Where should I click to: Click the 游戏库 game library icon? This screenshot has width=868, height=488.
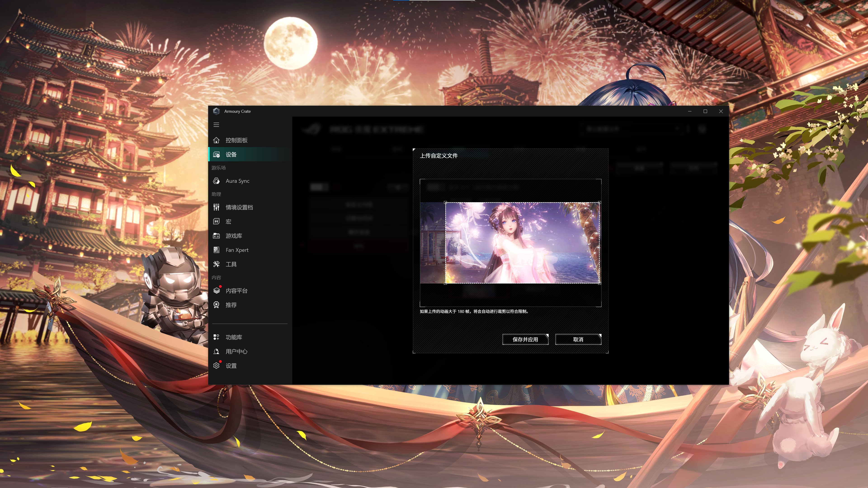pos(216,236)
